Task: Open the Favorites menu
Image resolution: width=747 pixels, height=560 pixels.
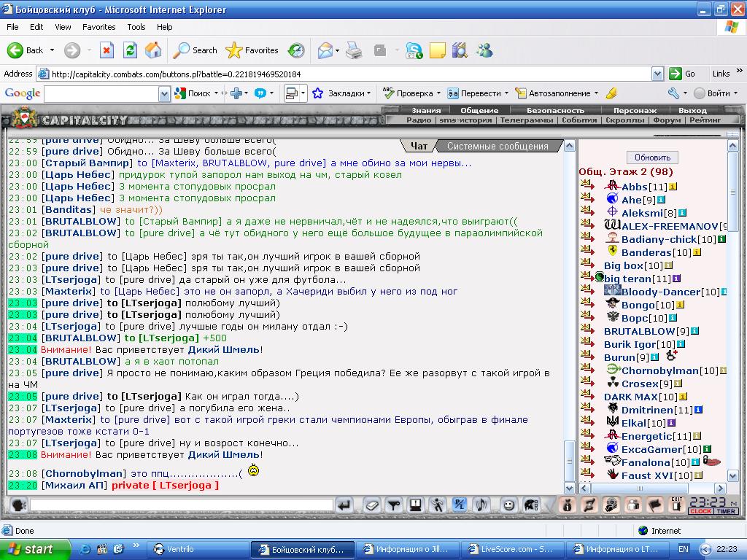Action: [x=98, y=27]
